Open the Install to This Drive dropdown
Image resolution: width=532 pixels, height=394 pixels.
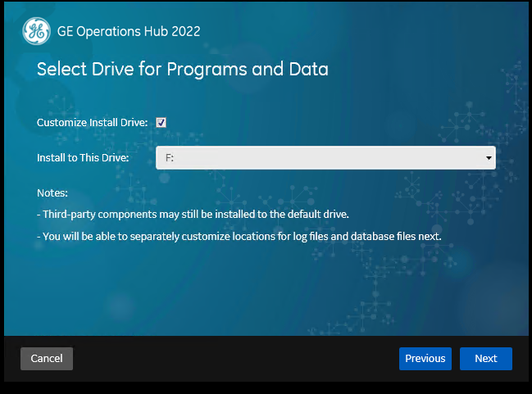[325, 157]
